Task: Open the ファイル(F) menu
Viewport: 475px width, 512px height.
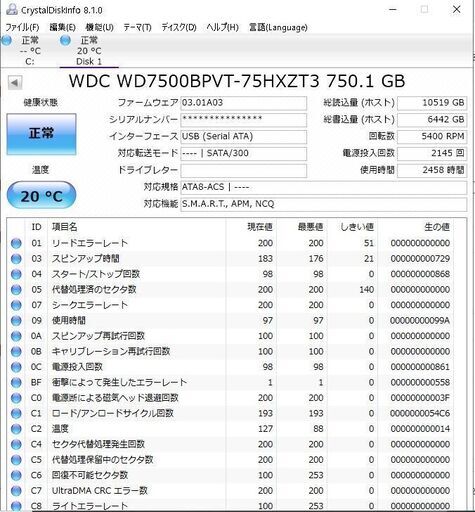Action: tap(22, 27)
